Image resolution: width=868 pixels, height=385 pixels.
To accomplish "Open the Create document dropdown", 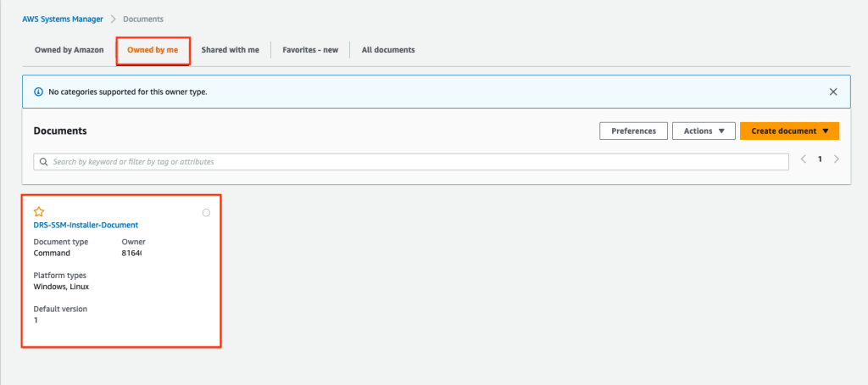I will point(789,131).
